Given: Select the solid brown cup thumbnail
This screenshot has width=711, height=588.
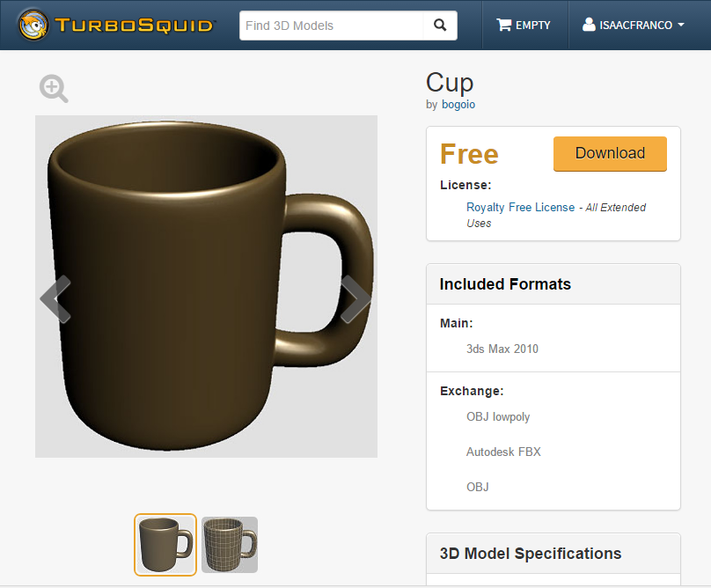Looking at the screenshot, I should [165, 545].
